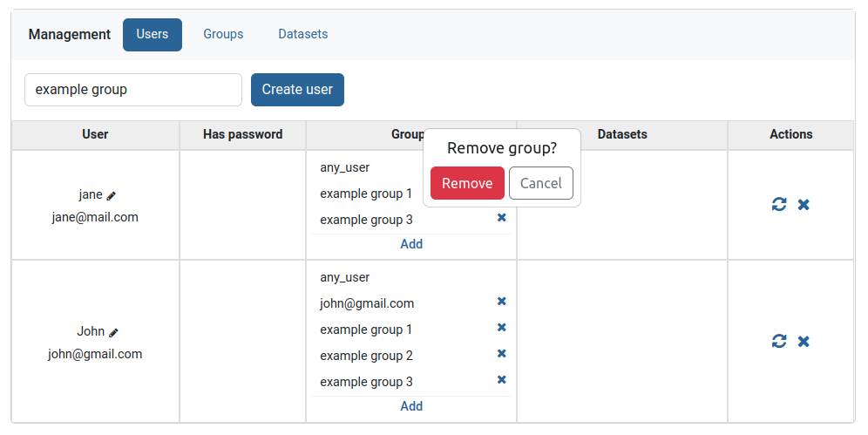Remove john@gmail.com group from John
868x435 pixels.
tap(501, 302)
